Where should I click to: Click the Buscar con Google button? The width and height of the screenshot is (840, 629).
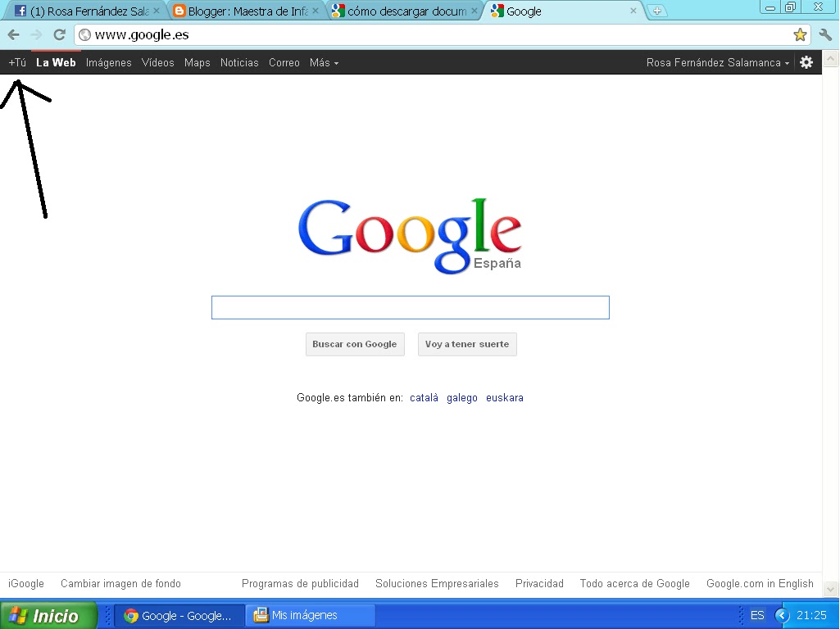point(355,344)
